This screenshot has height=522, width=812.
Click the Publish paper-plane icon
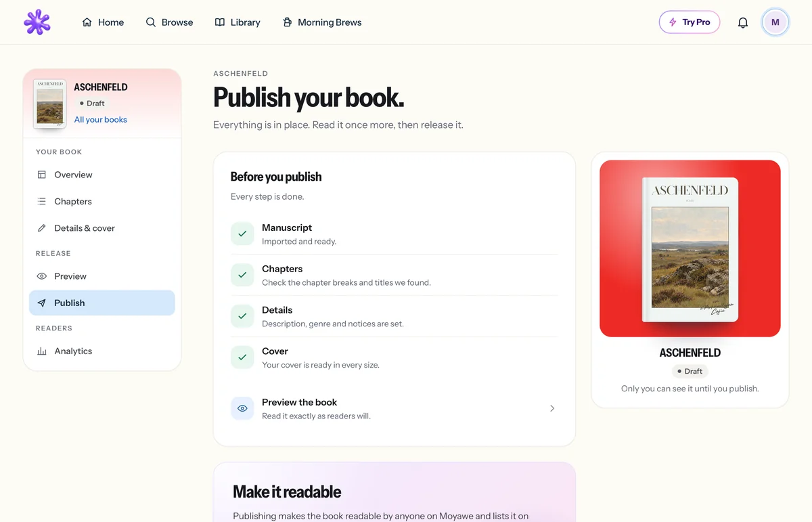[x=42, y=303]
